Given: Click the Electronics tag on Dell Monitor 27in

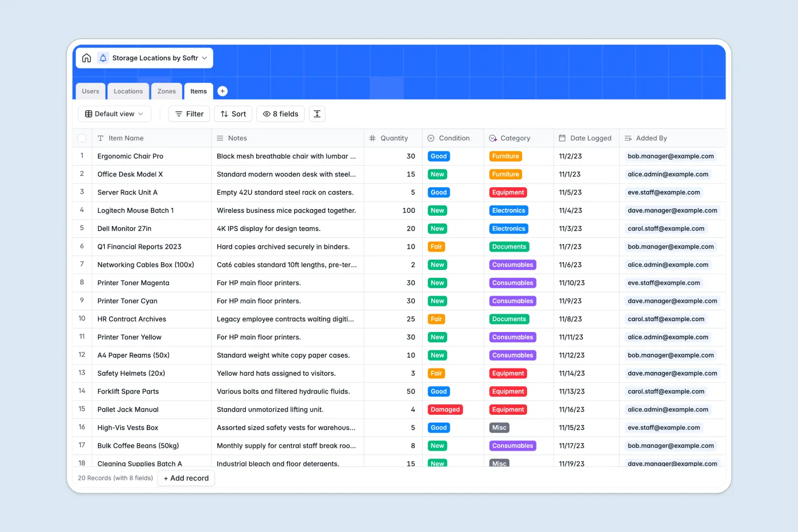Looking at the screenshot, I should tap(509, 229).
